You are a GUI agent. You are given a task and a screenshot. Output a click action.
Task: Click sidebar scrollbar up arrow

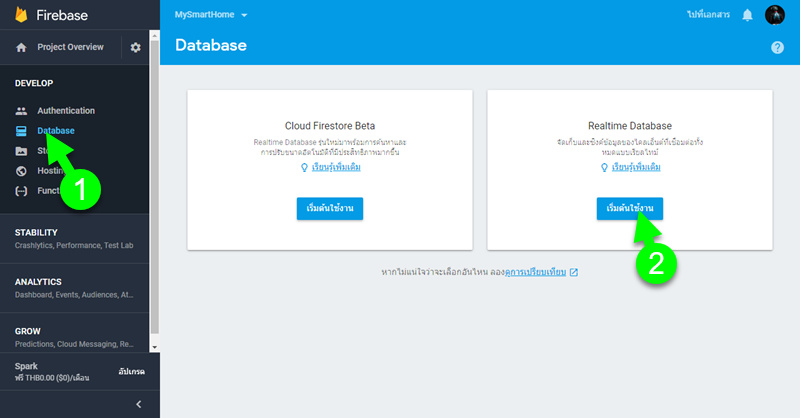[155, 36]
